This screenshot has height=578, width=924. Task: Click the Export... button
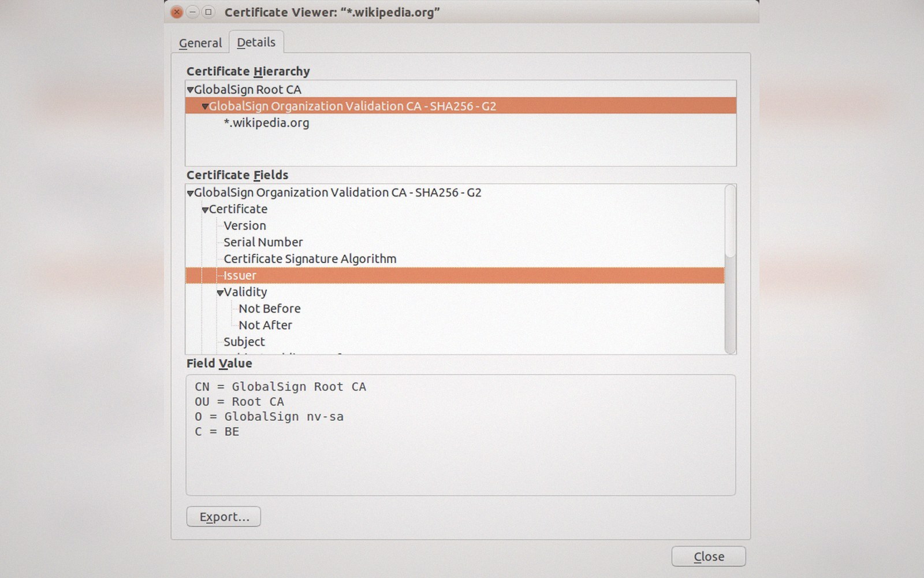point(223,517)
